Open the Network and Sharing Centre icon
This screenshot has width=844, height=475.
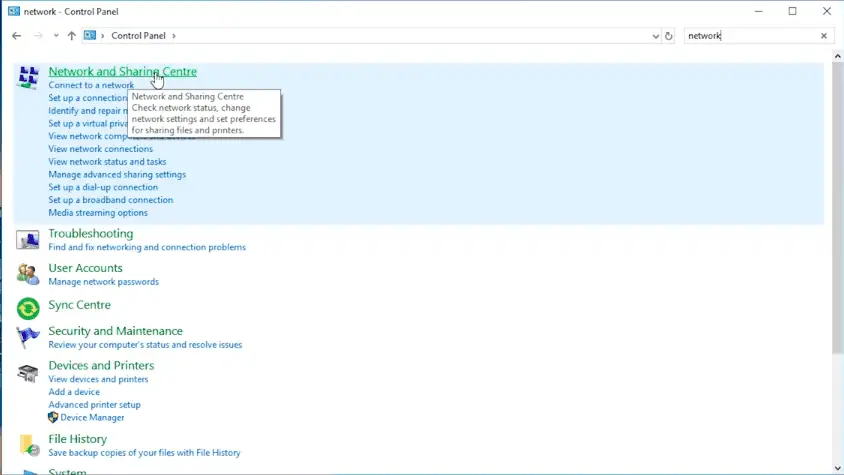click(27, 78)
